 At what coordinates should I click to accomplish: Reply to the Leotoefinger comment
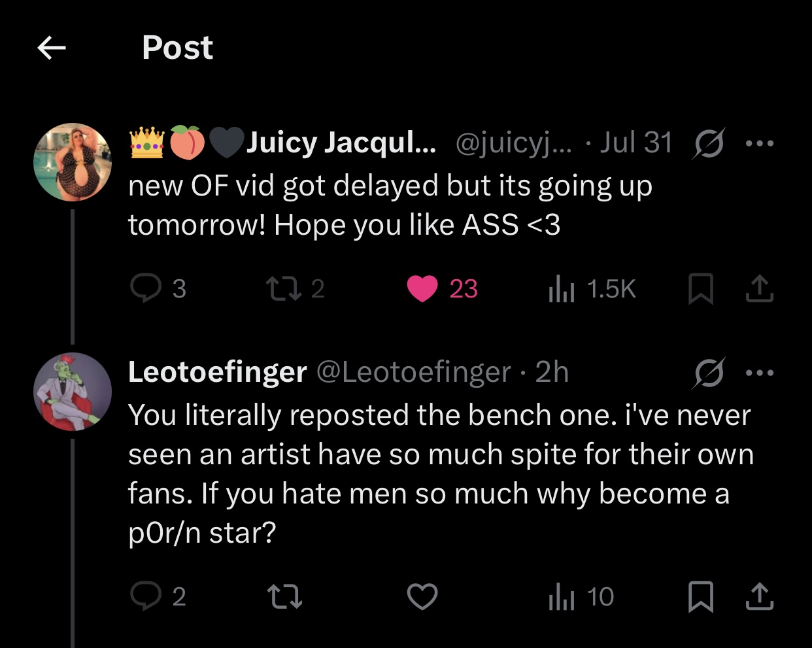pyautogui.click(x=145, y=596)
